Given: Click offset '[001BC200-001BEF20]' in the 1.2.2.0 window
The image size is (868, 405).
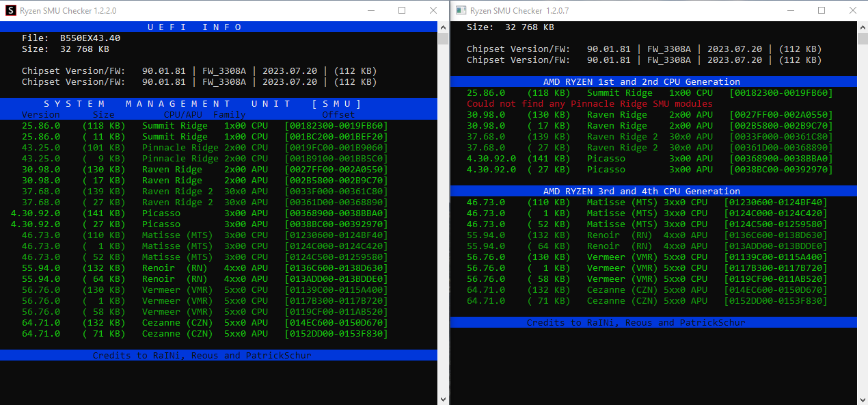Looking at the screenshot, I should tap(336, 137).
